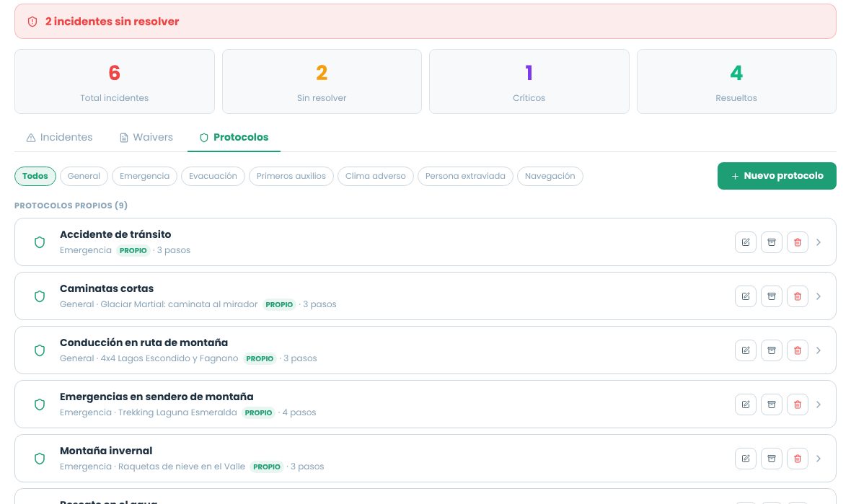Viewport: 851px width, 504px height.
Task: Edit the Montaña invernal protocol
Action: coord(746,459)
